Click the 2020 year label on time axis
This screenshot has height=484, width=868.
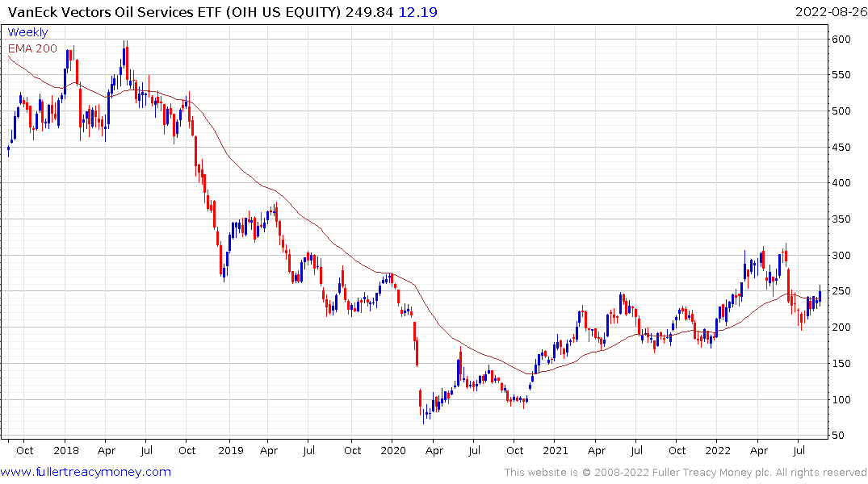pos(393,450)
